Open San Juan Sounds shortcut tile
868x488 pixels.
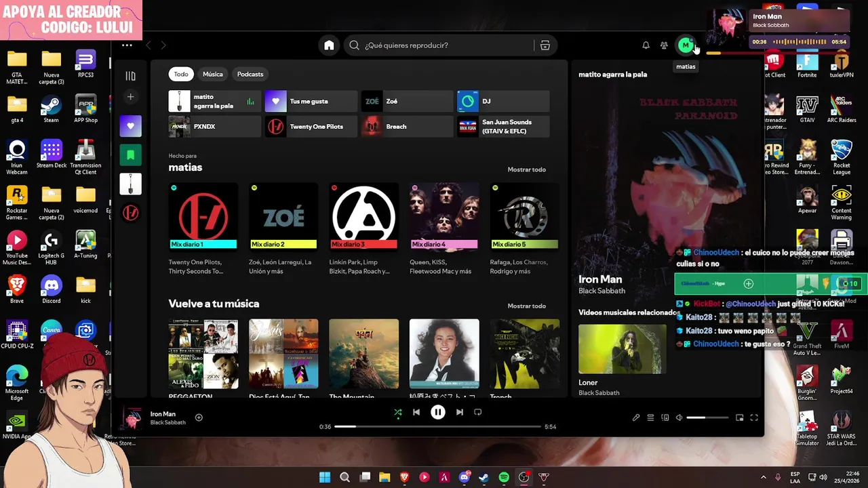503,126
